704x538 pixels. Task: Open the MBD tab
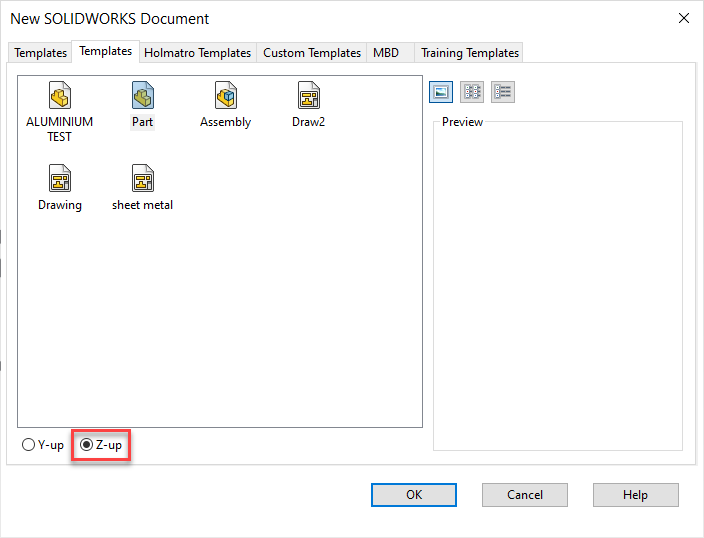pyautogui.click(x=386, y=53)
